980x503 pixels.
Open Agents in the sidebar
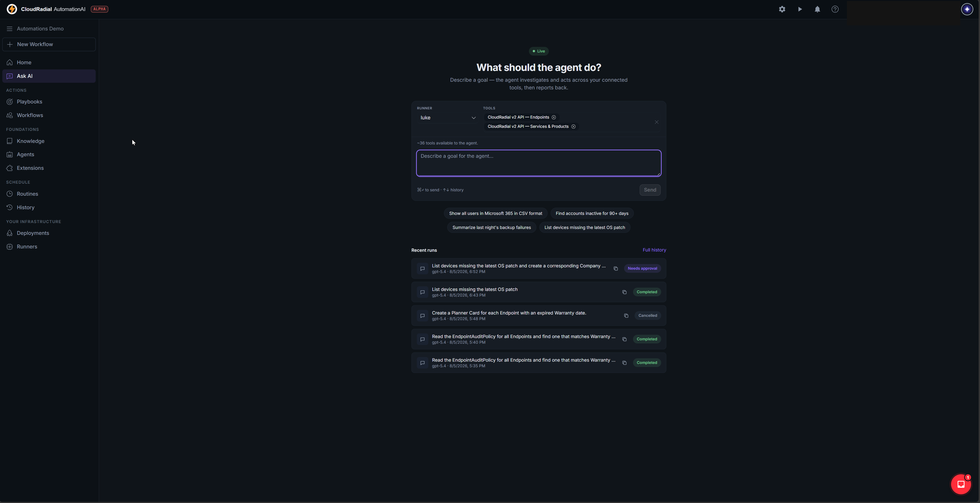(x=49, y=154)
